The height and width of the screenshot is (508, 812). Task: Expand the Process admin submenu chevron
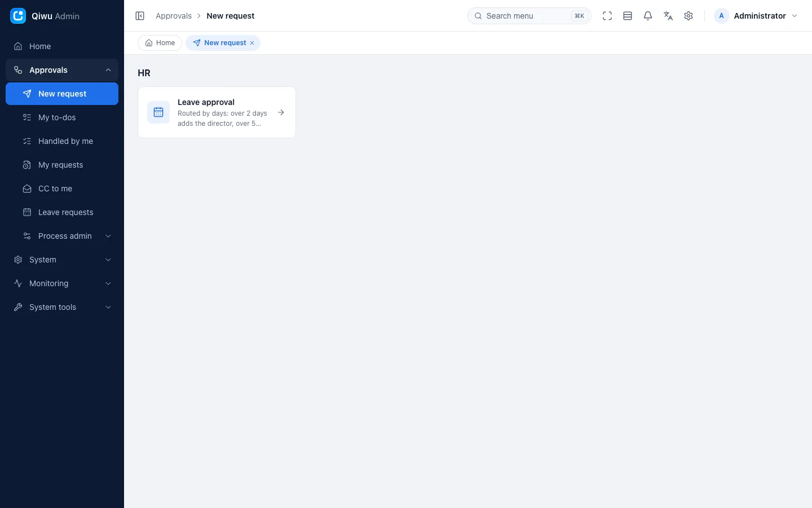(x=108, y=236)
